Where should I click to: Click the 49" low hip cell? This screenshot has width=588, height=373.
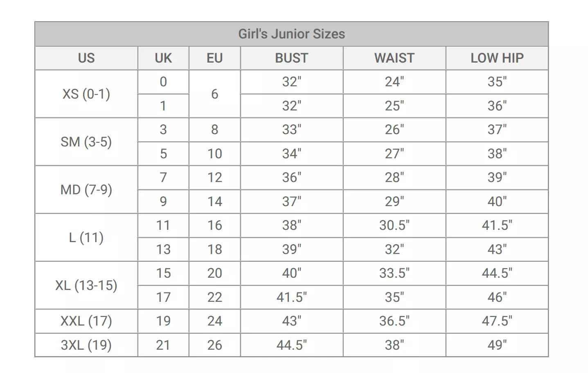coord(497,345)
